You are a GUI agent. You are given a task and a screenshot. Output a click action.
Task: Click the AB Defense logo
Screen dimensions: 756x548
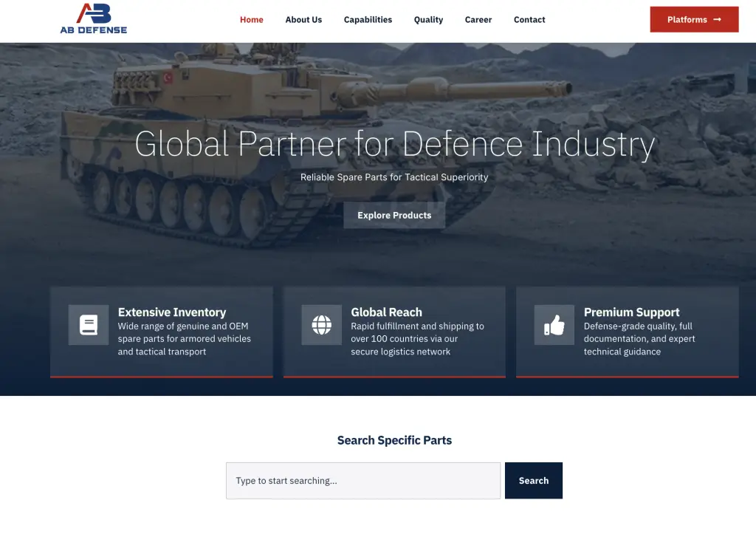94,18
